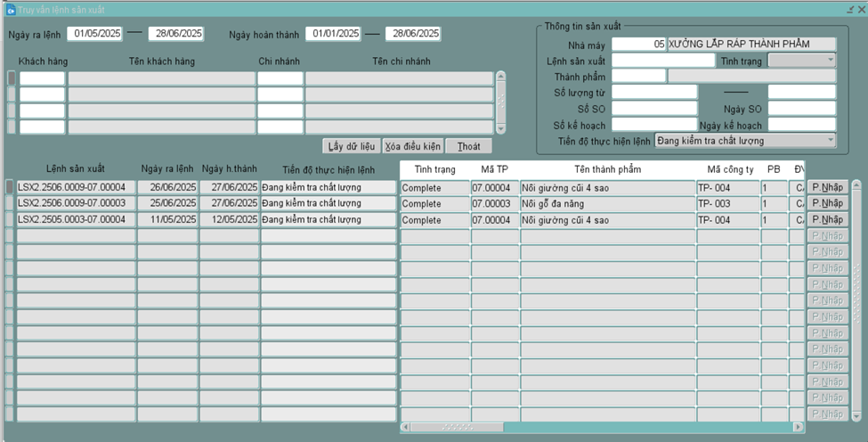Click P.Nhập for the Nôi gỗ đa năng row
Screen dimensions: 868x442
pyautogui.click(x=826, y=203)
